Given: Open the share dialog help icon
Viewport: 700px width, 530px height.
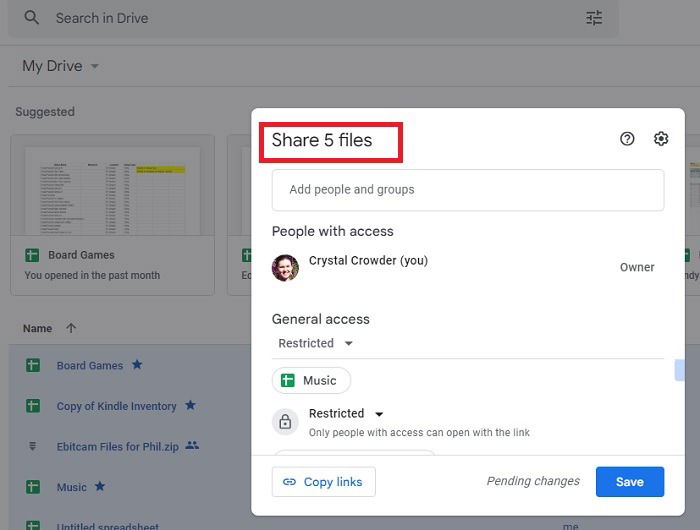Looking at the screenshot, I should tap(627, 139).
